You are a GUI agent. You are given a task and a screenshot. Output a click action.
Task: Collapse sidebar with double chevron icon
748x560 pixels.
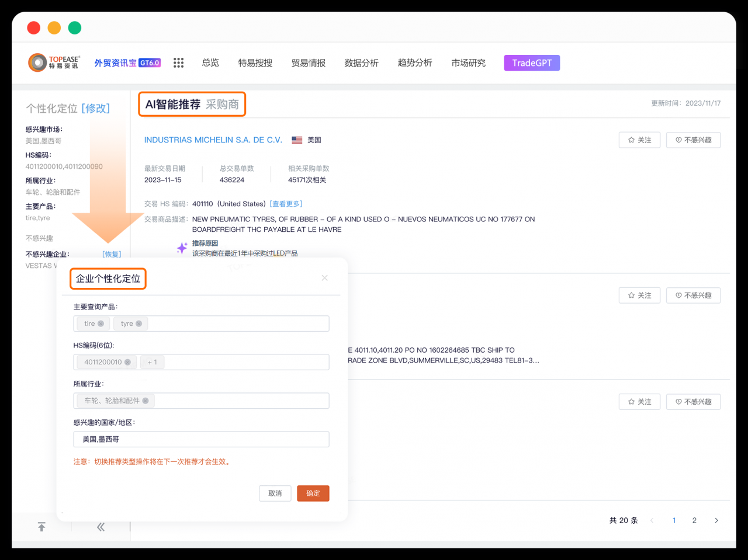tap(101, 527)
